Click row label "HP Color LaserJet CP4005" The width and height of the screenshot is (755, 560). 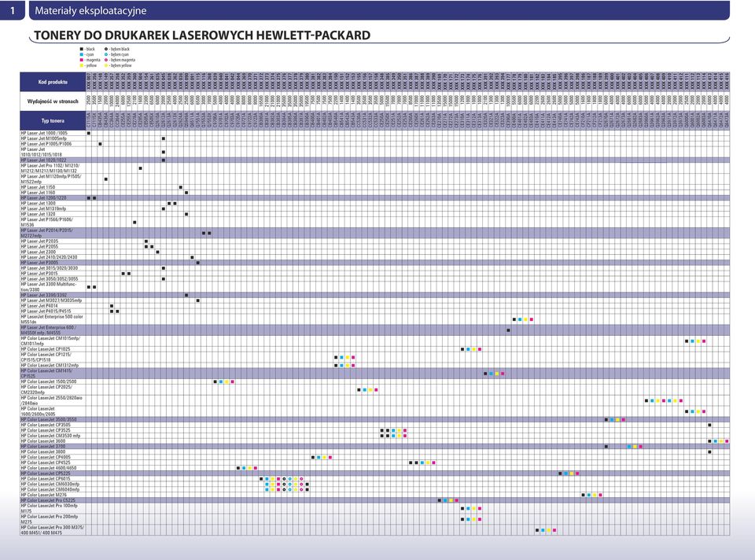tap(46, 457)
